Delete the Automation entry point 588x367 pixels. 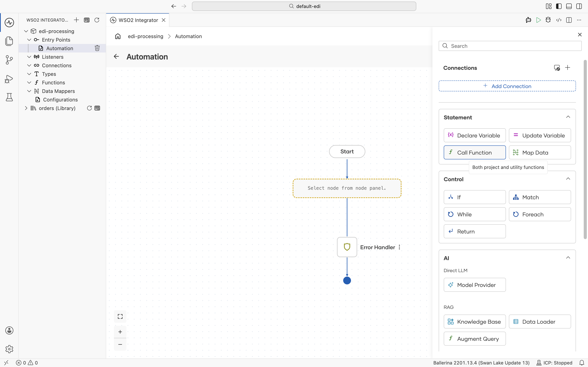[x=97, y=48]
